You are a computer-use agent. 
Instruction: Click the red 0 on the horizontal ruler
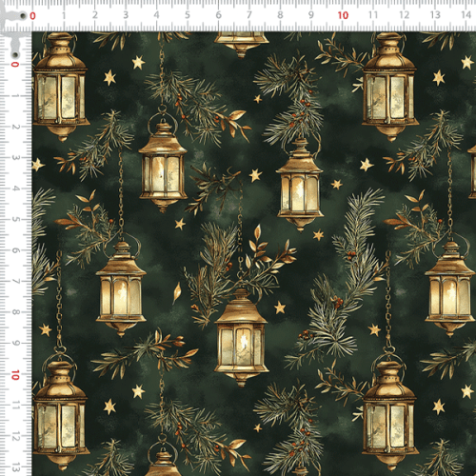32,16
